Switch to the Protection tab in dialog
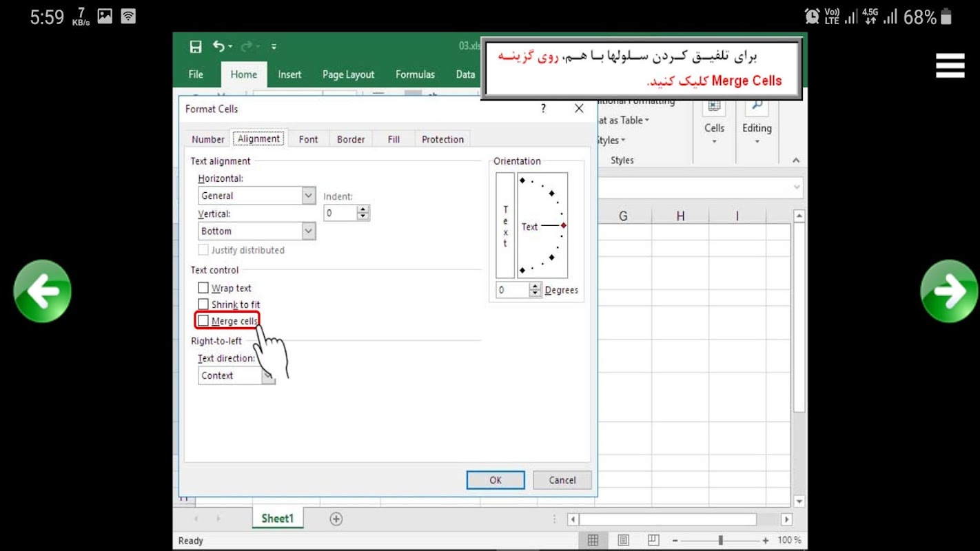 click(x=442, y=139)
